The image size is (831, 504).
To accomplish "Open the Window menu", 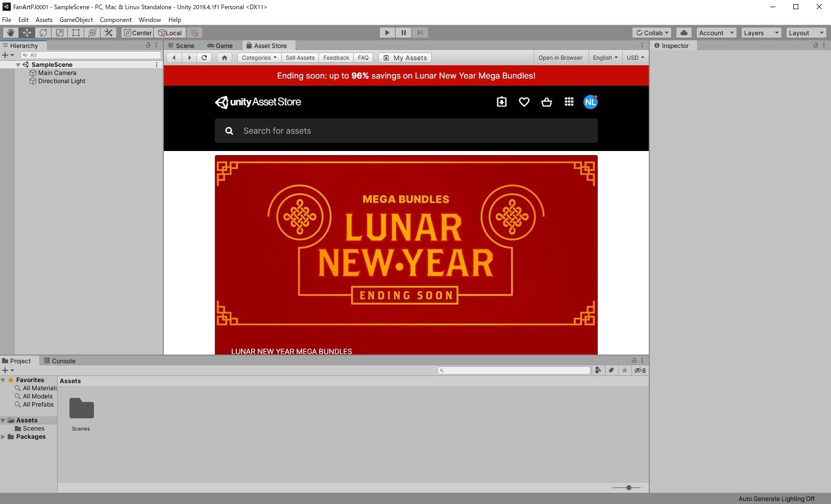I will (x=150, y=20).
